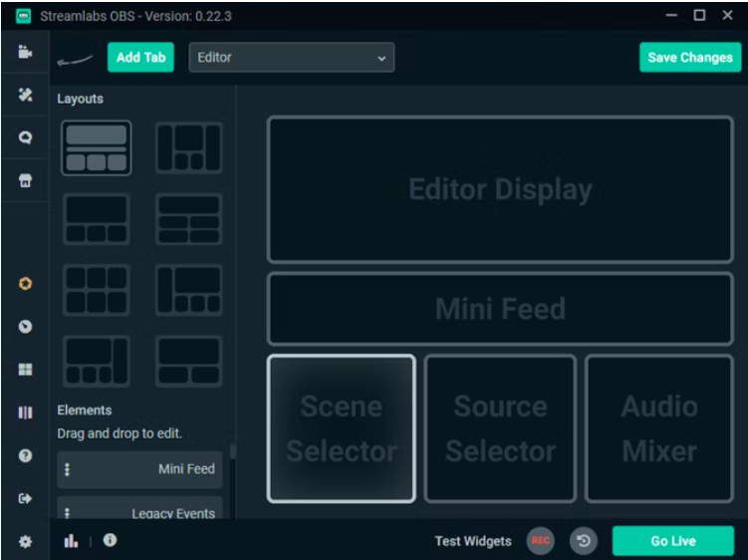Screen dimensions: 748x560
Task: Select the six-cell grid layout
Action: coord(97,290)
